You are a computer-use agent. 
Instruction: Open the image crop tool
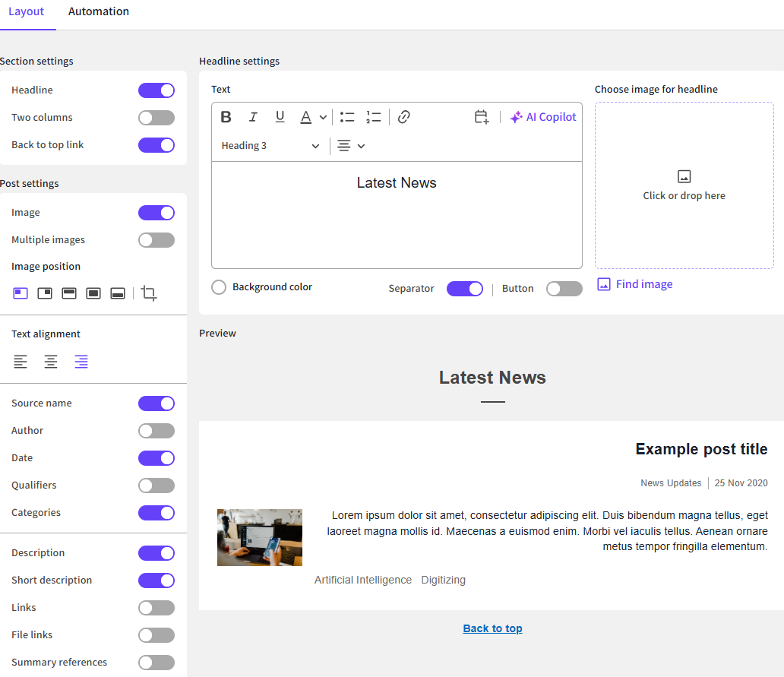click(x=150, y=293)
